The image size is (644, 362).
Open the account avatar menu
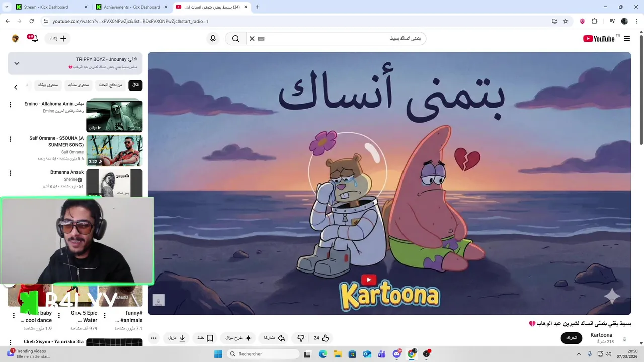[15, 39]
